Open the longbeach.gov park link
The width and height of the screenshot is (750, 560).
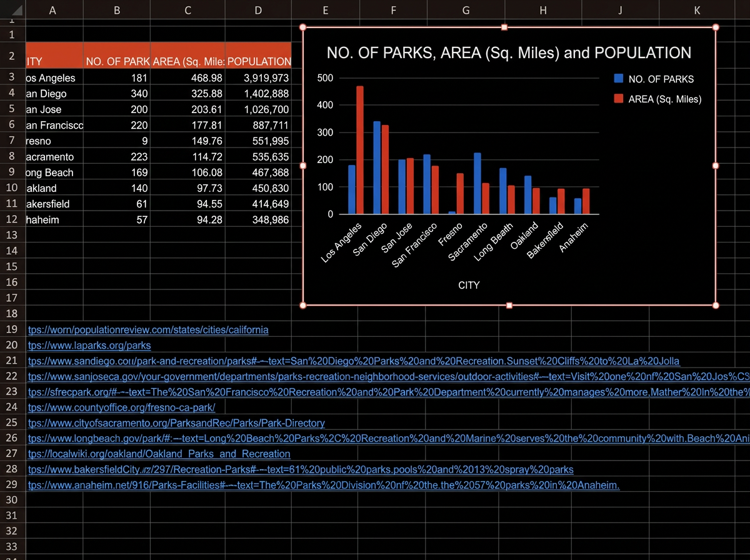click(389, 439)
